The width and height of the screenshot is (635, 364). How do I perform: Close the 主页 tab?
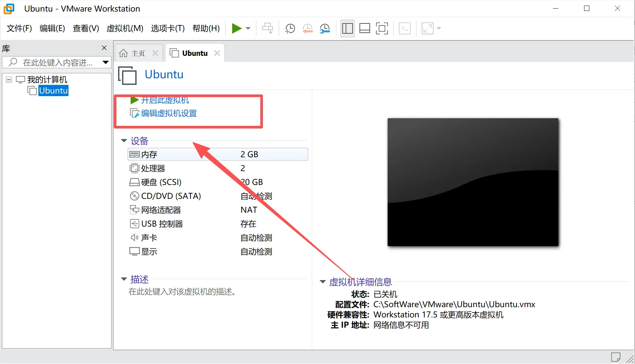coord(155,53)
